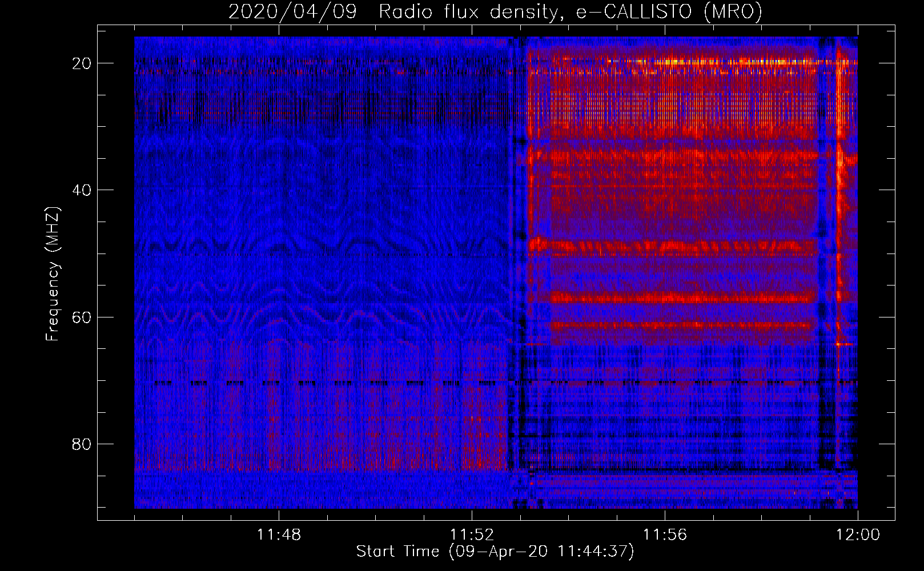Click the 11:56 time tick label

665,535
